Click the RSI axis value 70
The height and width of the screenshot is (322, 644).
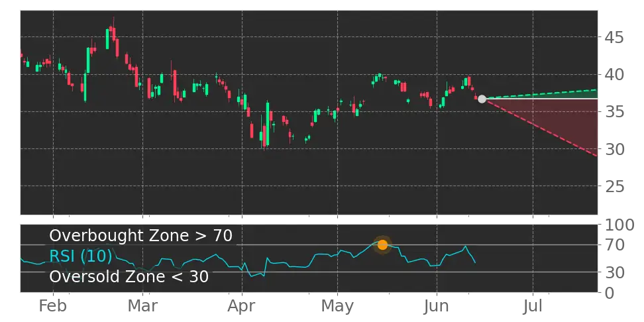614,245
